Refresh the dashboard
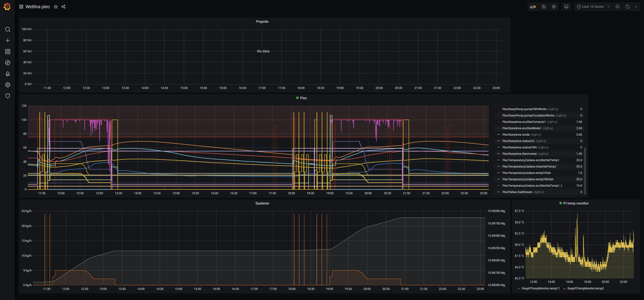Screen dimensions: 644x300 [628, 7]
